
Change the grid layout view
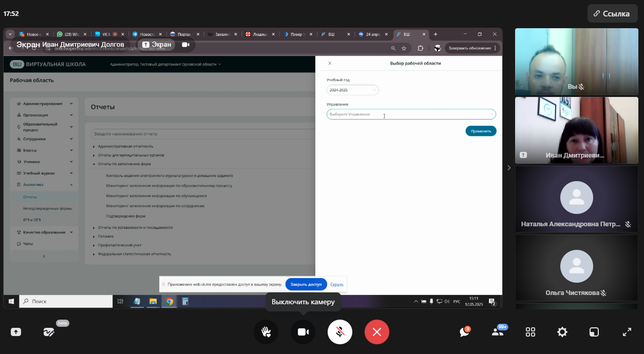click(x=530, y=332)
